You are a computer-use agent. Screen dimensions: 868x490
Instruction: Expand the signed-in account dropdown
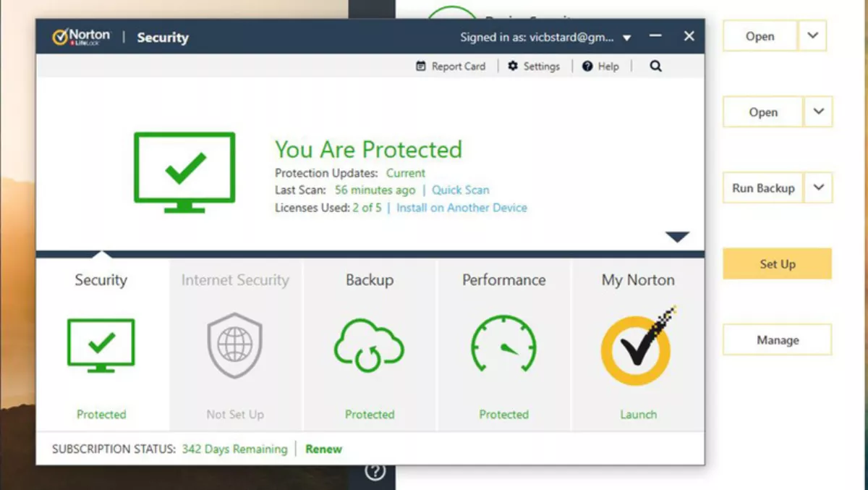627,38
